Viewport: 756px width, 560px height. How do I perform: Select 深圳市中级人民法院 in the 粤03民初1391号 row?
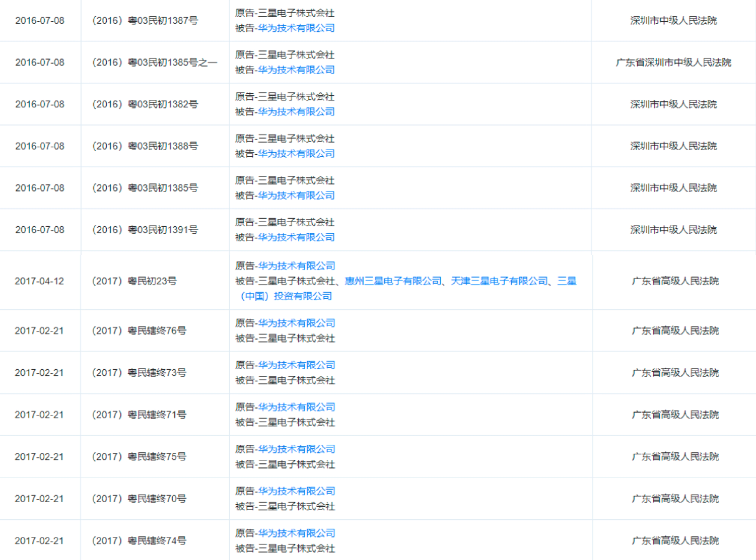(x=673, y=230)
